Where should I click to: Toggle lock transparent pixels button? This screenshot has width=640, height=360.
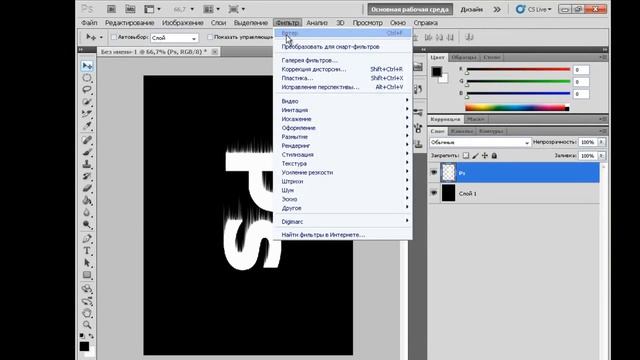466,156
